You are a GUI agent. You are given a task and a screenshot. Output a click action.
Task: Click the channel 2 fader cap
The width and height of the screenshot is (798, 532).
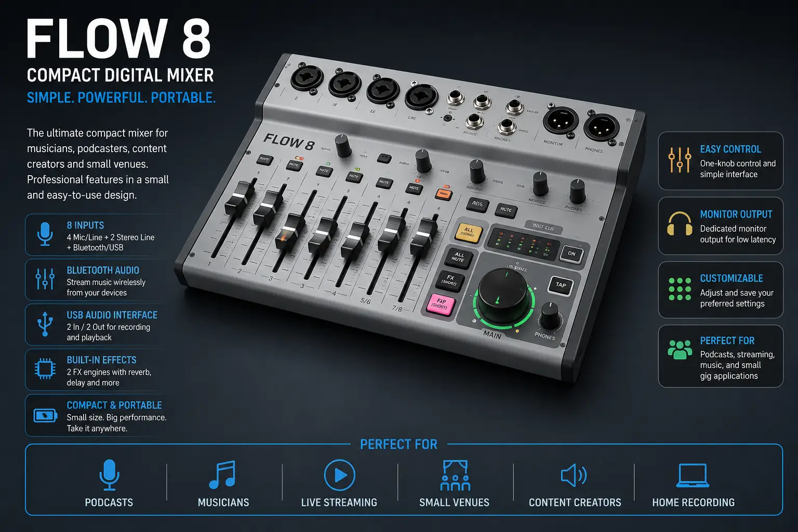pyautogui.click(x=269, y=207)
